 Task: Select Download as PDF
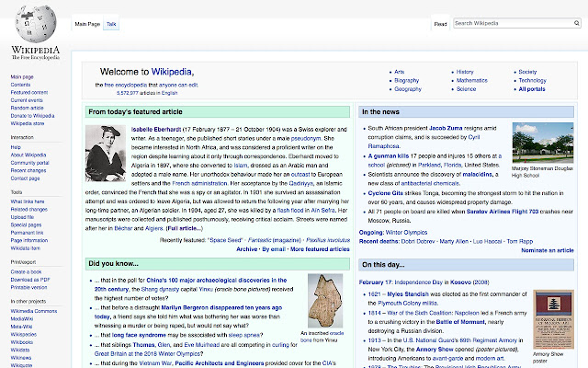[x=30, y=280]
